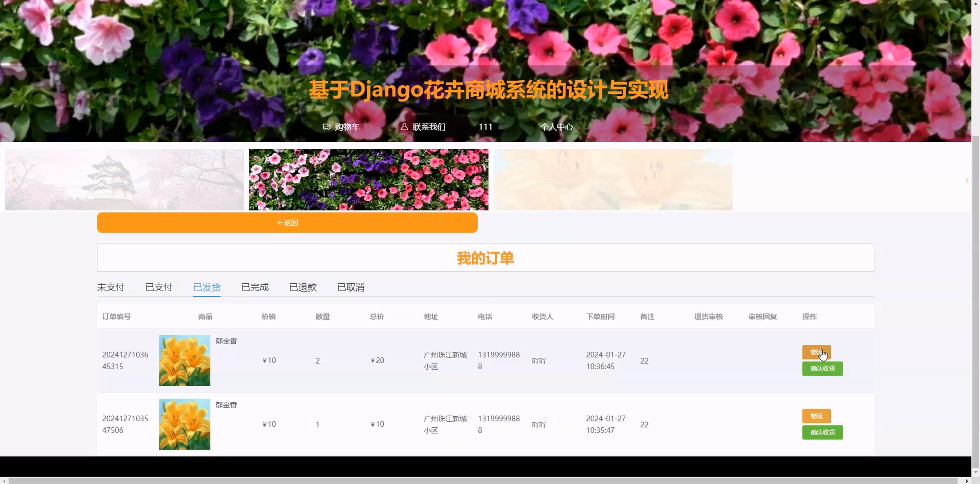Open the 已退款 tab
Image resolution: width=980 pixels, height=484 pixels.
point(303,287)
